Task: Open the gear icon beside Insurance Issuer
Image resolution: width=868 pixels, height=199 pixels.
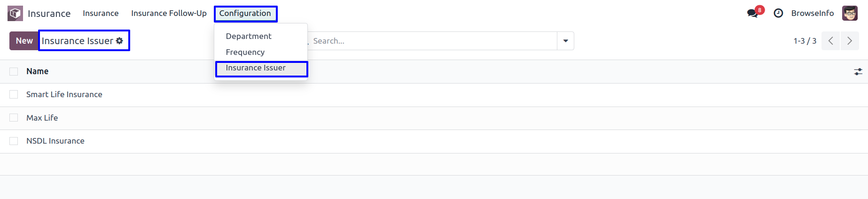Action: click(x=119, y=41)
